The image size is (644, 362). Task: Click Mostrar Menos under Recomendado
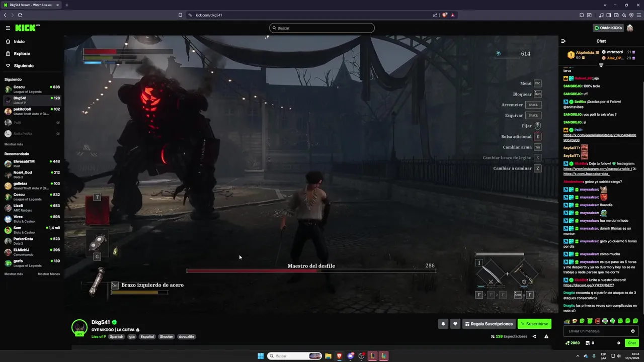pos(49,274)
